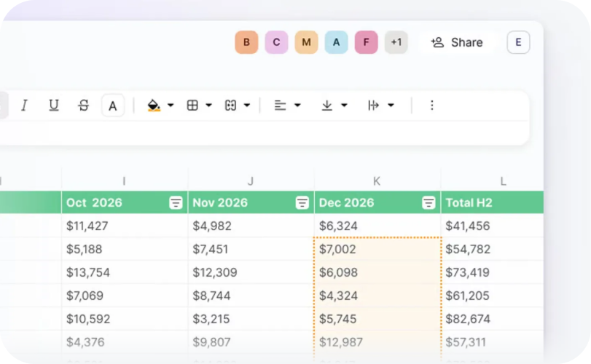Open the more options menu

pos(431,106)
